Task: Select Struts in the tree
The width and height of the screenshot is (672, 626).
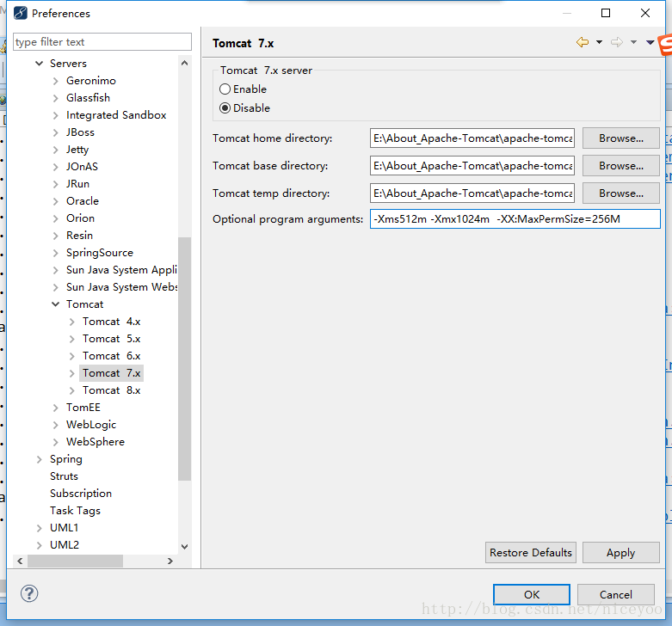Action: [64, 476]
